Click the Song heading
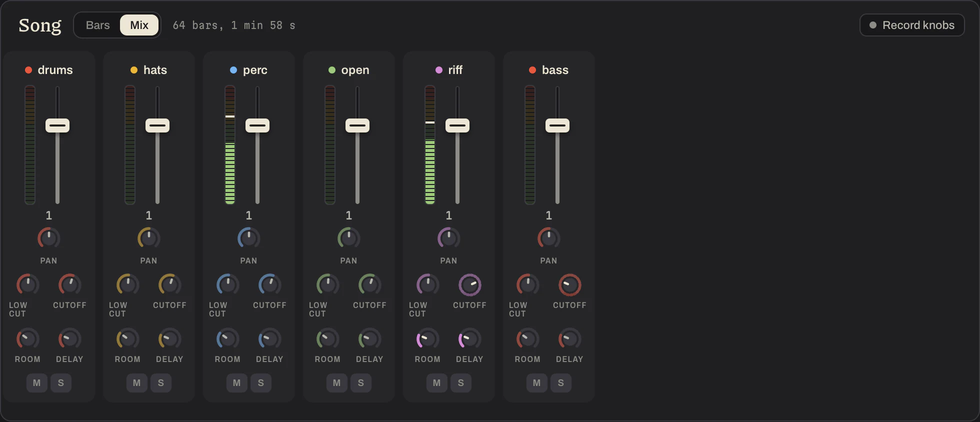 [x=40, y=25]
